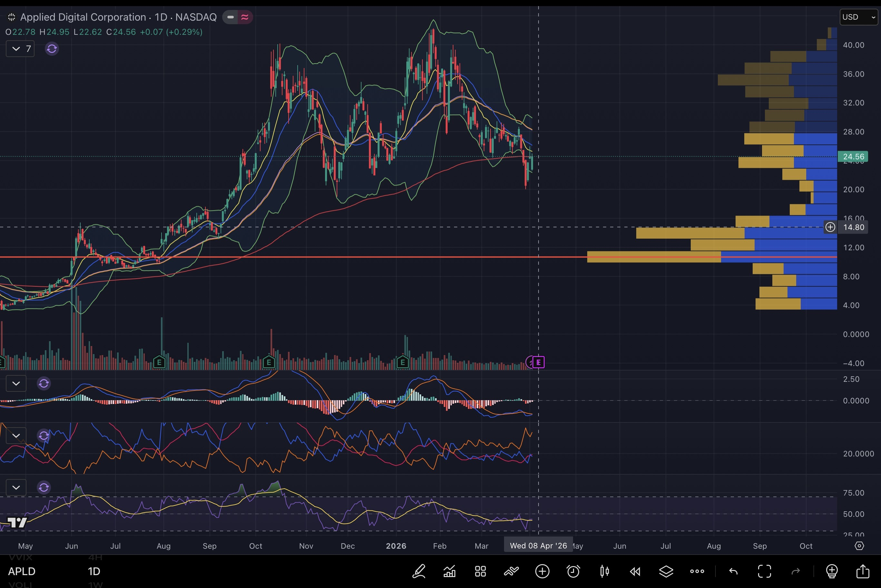Open the indicators chart icon
The image size is (881, 588).
[450, 571]
